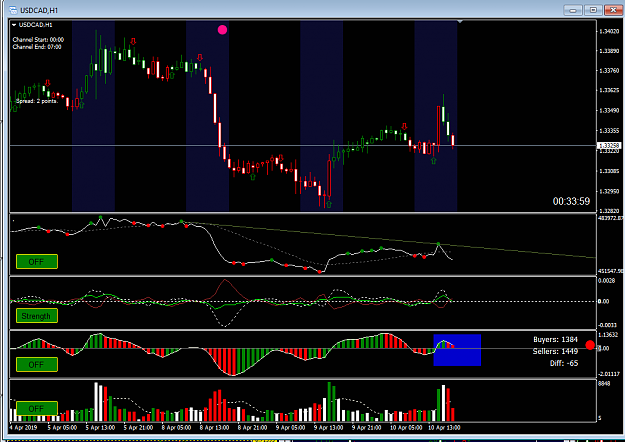Click the 1.33085 price scale label
The height and width of the screenshot is (442, 625).
coord(609,171)
